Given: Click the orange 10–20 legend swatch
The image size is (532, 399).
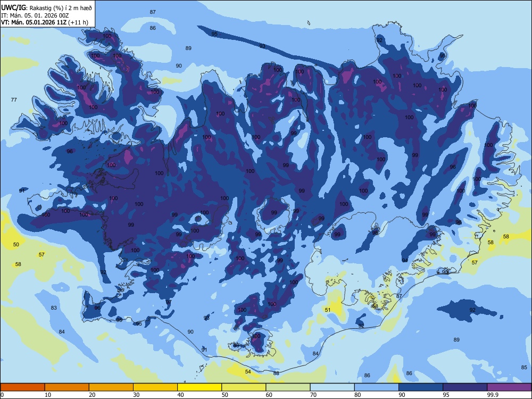Looking at the screenshot, I should pyautogui.click(x=67, y=387).
